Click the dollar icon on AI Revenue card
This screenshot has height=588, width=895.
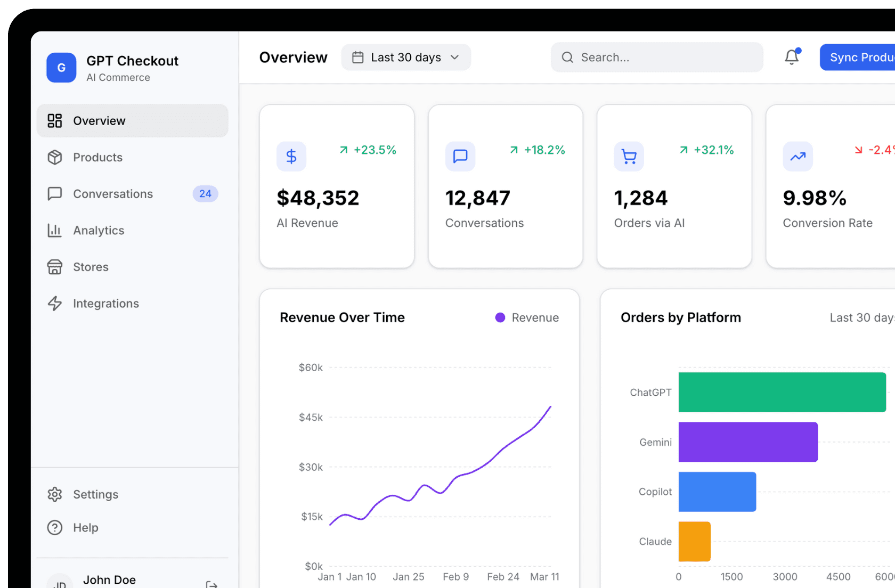coord(291,156)
